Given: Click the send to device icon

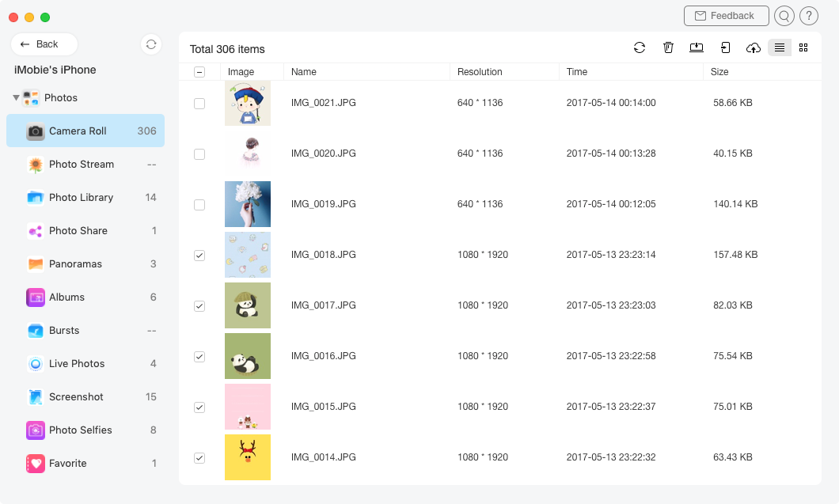Looking at the screenshot, I should [725, 48].
